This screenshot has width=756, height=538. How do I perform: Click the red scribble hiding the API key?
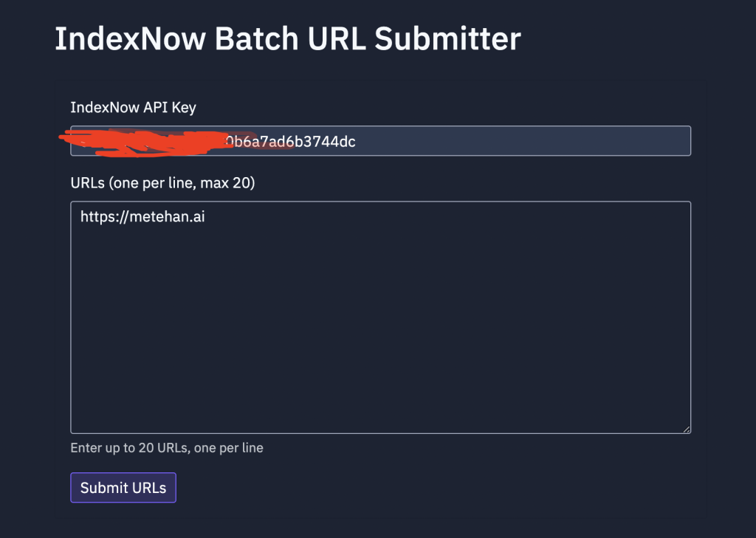pyautogui.click(x=148, y=141)
